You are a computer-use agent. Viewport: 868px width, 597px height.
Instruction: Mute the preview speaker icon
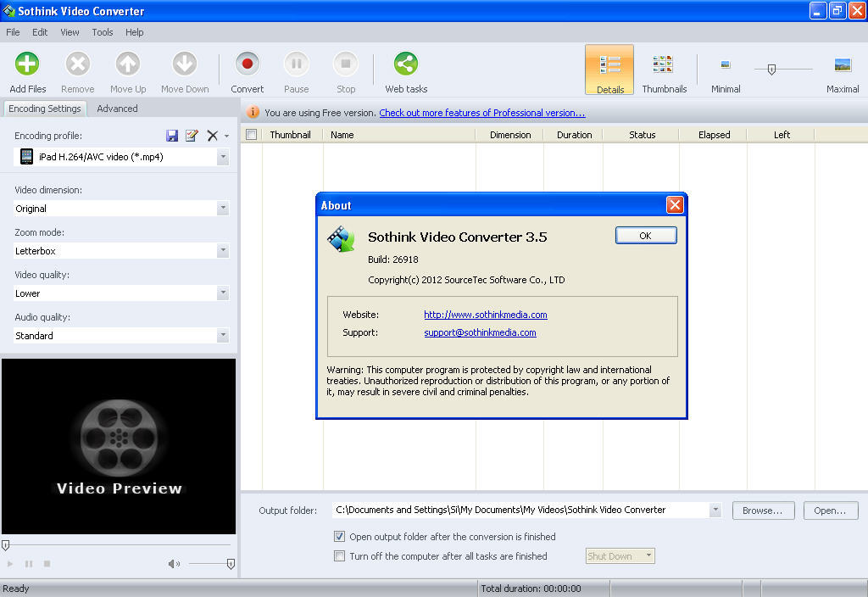(174, 564)
